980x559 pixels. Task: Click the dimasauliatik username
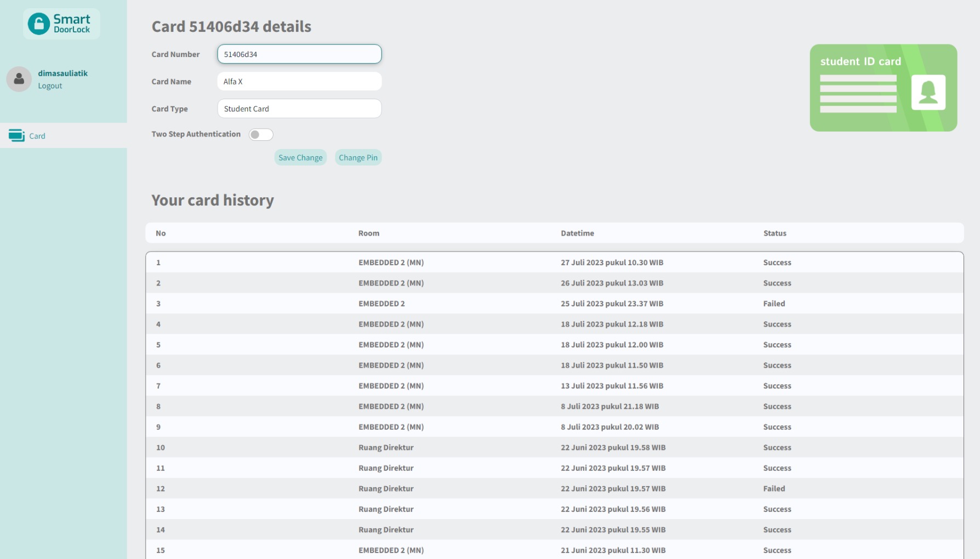[x=62, y=73]
